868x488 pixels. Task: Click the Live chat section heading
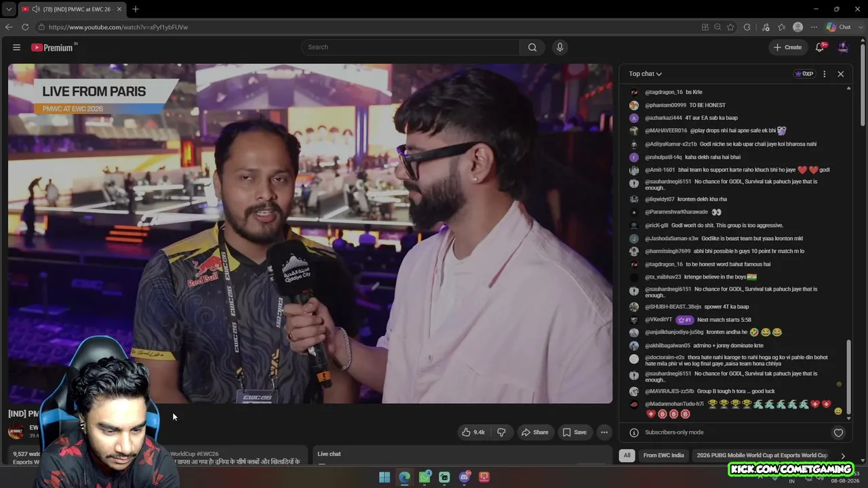[x=329, y=454]
